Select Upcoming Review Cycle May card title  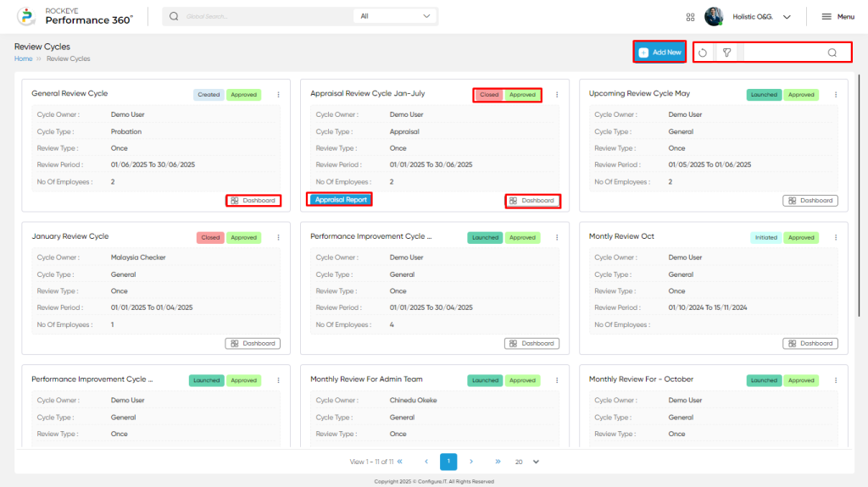click(x=639, y=93)
